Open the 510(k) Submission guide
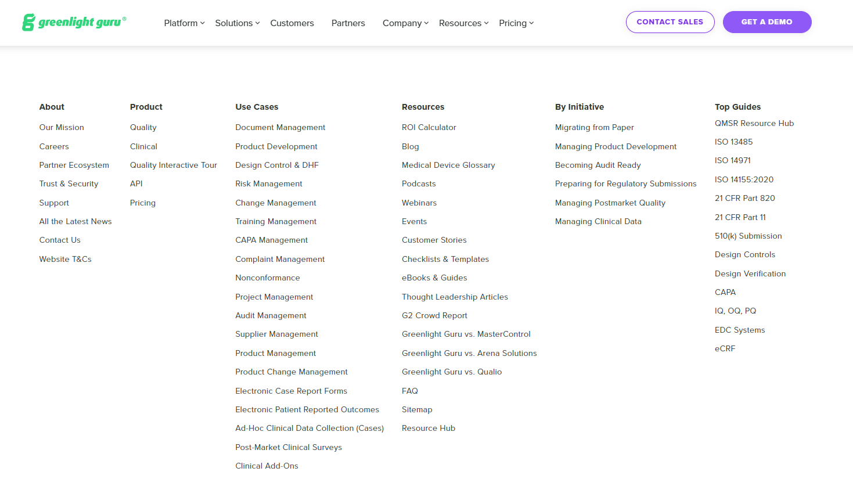 748,236
